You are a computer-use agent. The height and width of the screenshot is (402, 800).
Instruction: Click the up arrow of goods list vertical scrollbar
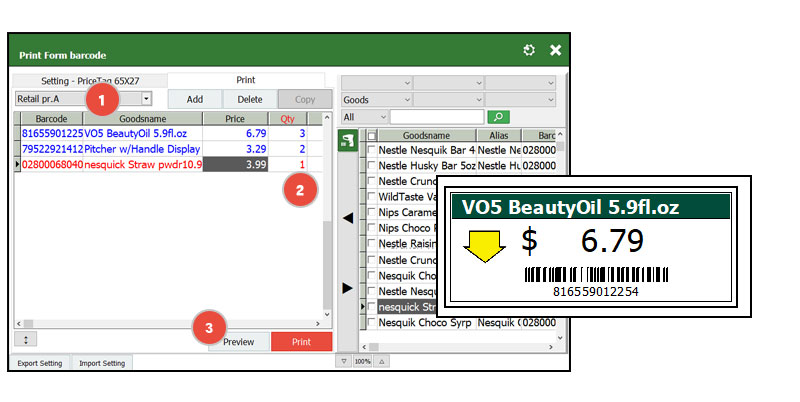click(x=560, y=134)
